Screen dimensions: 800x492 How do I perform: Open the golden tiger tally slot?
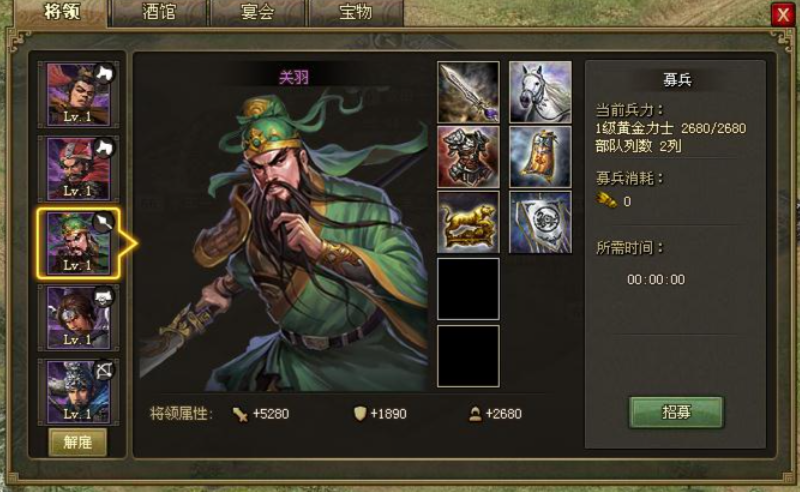[x=468, y=222]
